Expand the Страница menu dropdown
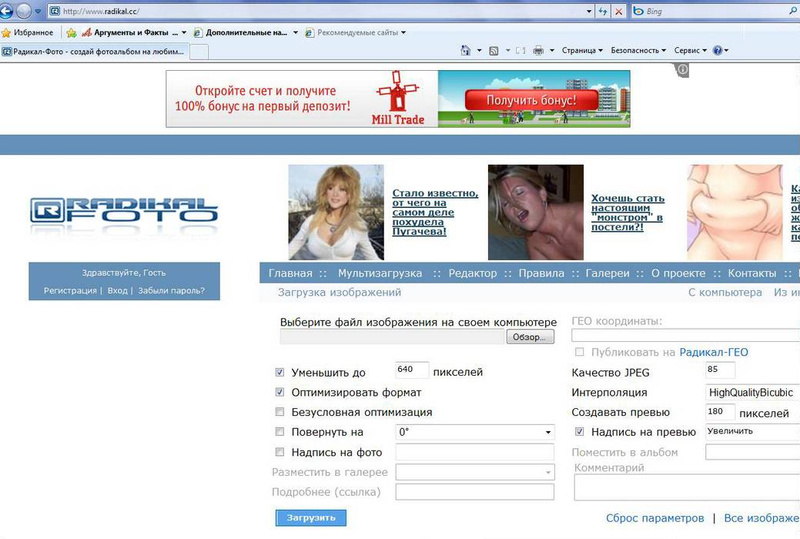Image resolution: width=800 pixels, height=539 pixels. [582, 50]
